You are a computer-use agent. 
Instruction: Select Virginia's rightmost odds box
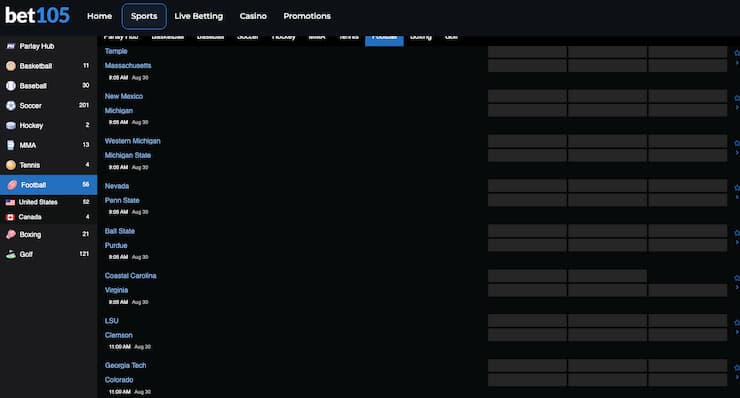[x=688, y=290]
